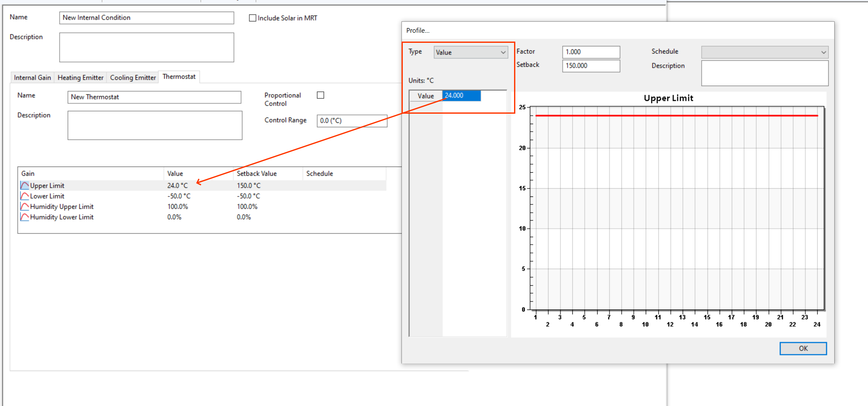Click the 0.0% Humidity Lower Limit value
This screenshot has width=868, height=406.
coord(174,217)
